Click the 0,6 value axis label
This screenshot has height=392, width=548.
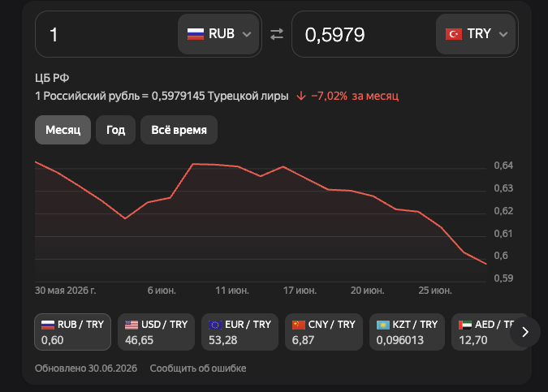pyautogui.click(x=501, y=256)
